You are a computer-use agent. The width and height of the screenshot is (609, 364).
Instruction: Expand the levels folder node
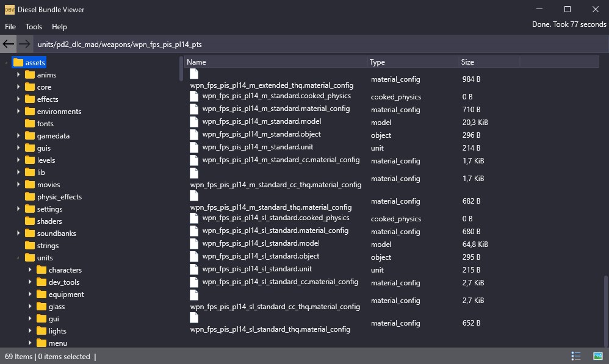tap(18, 160)
